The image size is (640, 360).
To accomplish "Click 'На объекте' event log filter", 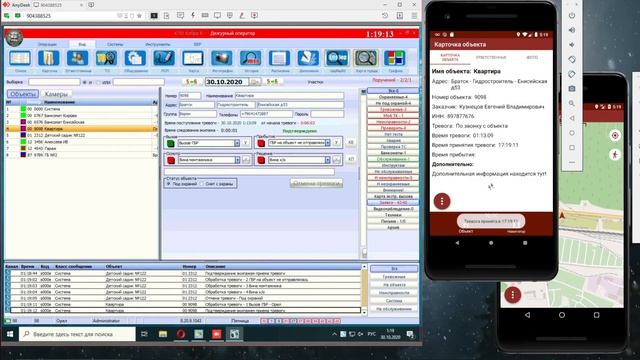I will pyautogui.click(x=394, y=285).
